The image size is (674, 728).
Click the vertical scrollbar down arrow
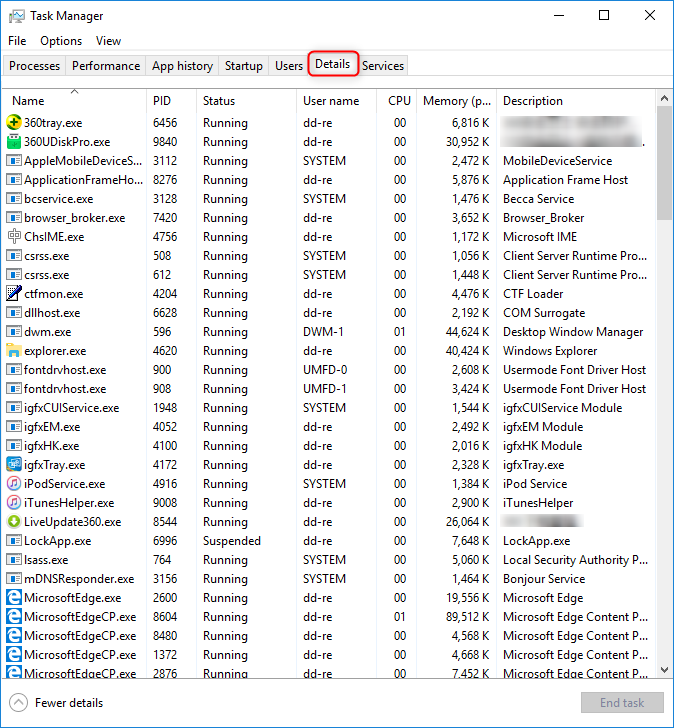click(x=665, y=671)
